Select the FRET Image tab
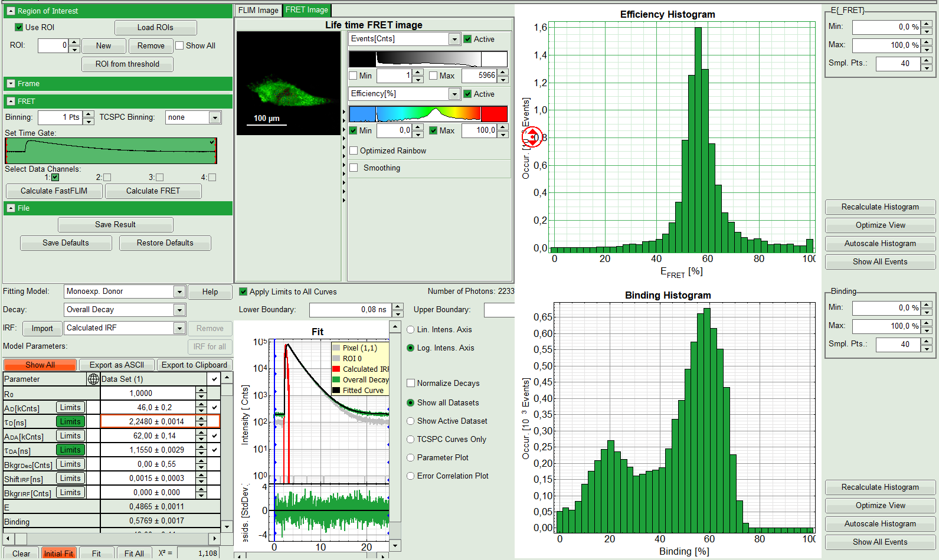The height and width of the screenshot is (560, 939). [307, 10]
